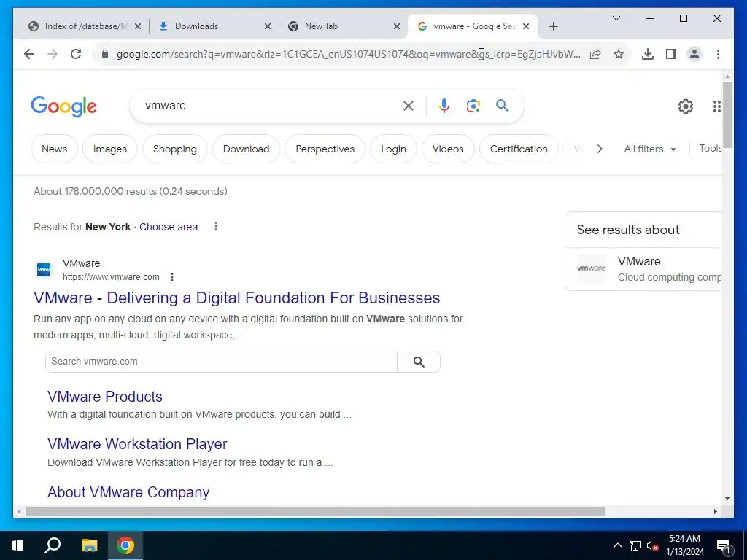The image size is (747, 560).
Task: Click the address bar URL
Action: [348, 54]
